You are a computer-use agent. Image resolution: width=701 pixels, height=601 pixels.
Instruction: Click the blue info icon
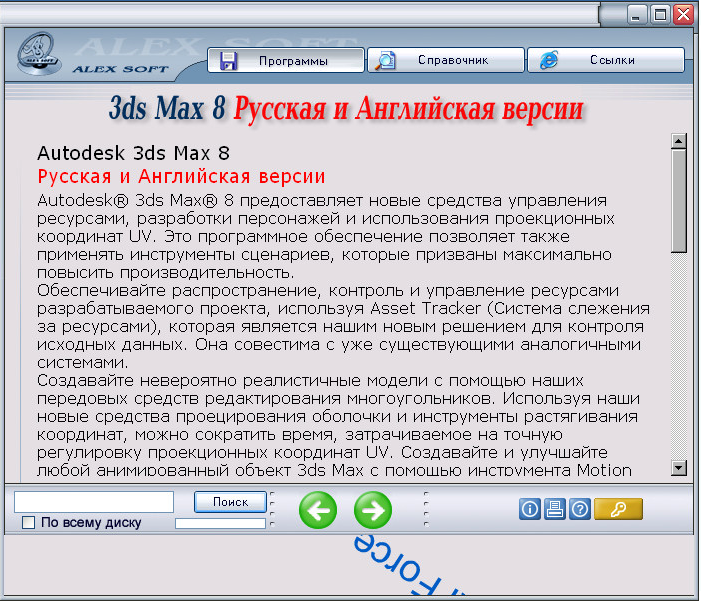(530, 510)
